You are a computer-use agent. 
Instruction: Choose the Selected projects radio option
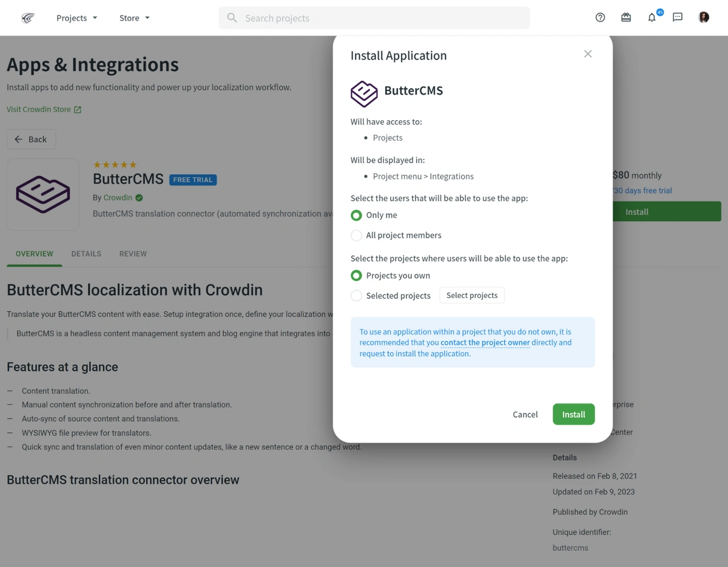point(356,296)
